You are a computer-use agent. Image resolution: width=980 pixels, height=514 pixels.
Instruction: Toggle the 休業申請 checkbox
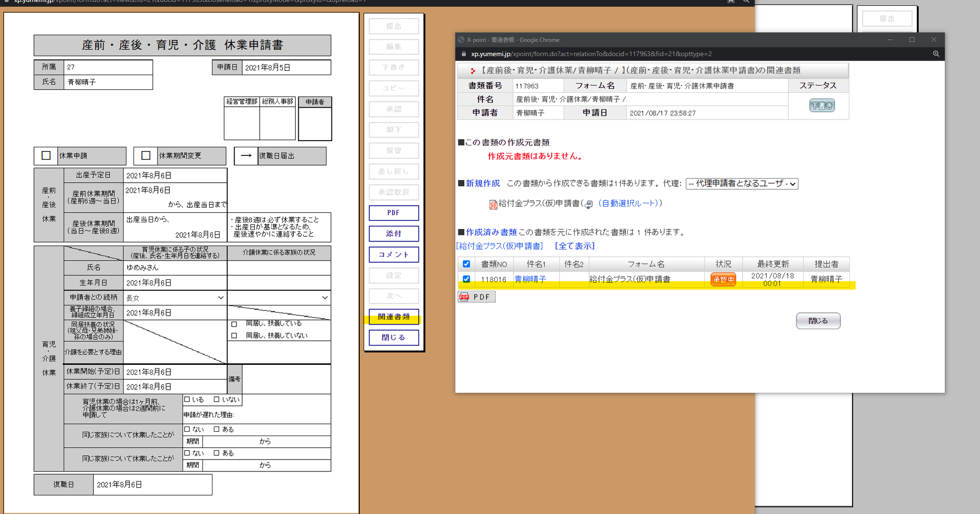pos(46,156)
